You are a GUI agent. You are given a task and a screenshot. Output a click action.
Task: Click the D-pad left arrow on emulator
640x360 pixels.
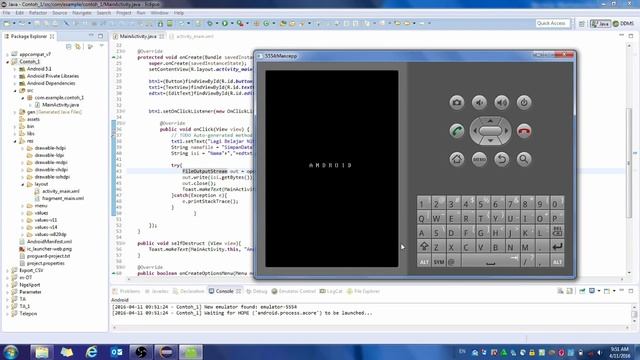click(x=474, y=131)
